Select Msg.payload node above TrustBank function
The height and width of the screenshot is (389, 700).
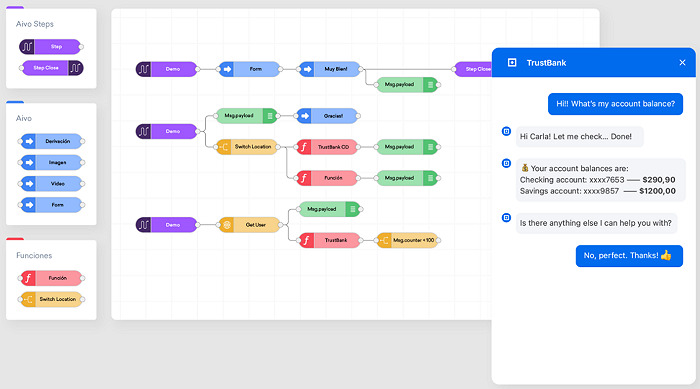[329, 209]
